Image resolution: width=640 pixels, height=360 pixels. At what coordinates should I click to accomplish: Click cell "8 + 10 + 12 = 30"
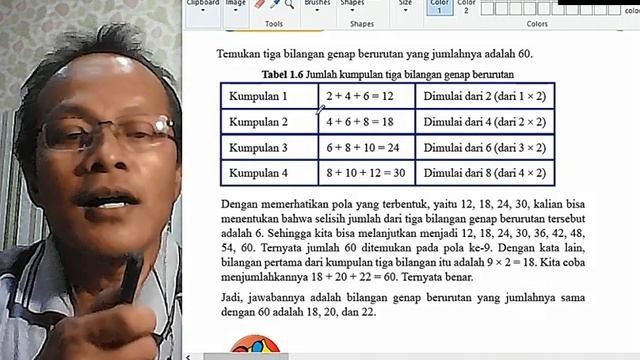(367, 173)
